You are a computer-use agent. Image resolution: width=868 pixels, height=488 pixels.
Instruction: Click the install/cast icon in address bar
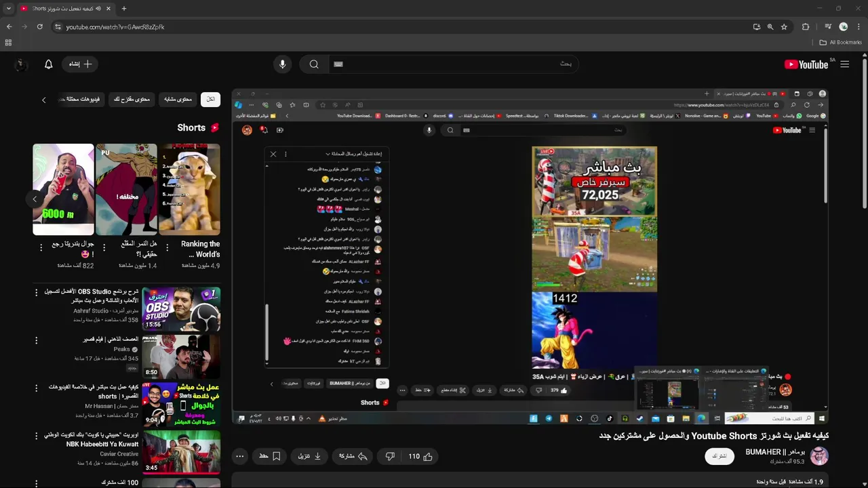click(x=756, y=26)
